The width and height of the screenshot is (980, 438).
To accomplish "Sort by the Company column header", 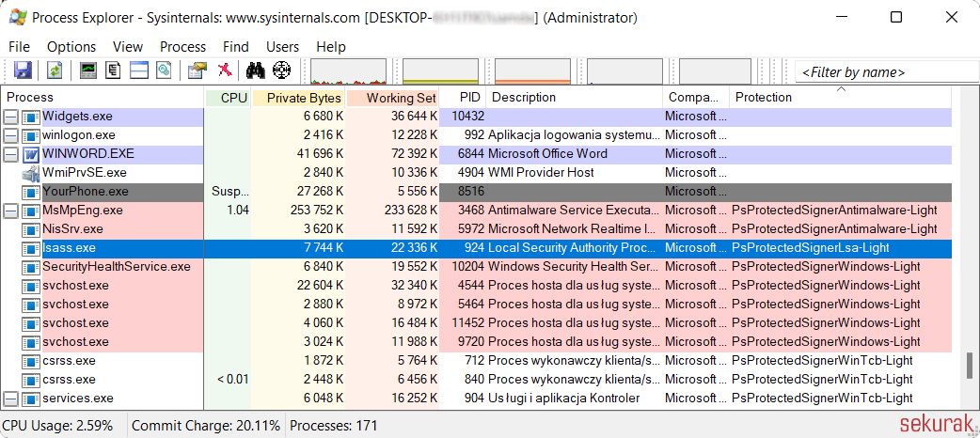I will 696,98.
